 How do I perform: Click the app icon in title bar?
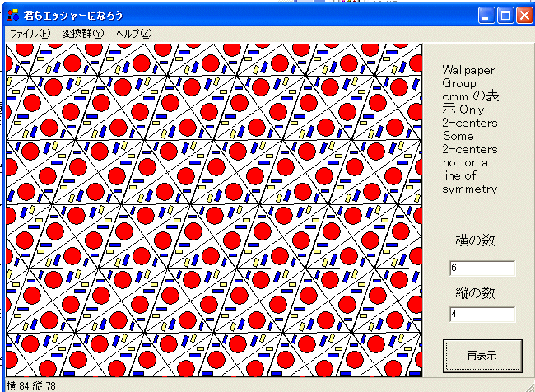coord(13,15)
